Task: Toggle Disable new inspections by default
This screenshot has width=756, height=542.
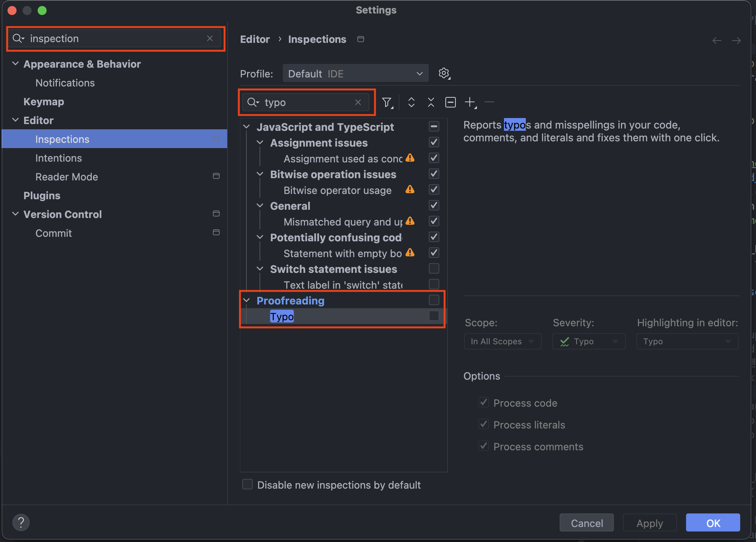Action: point(247,484)
